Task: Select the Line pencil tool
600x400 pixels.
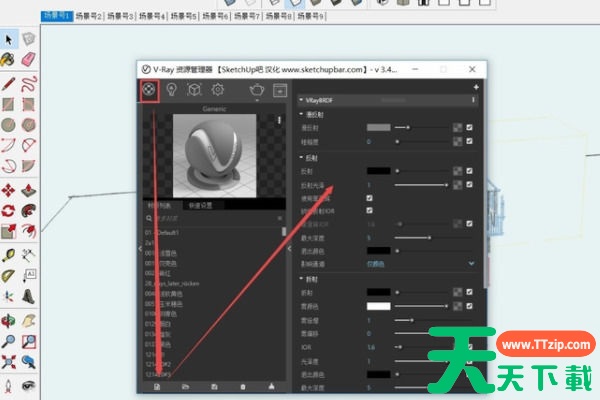Action: tap(8, 84)
